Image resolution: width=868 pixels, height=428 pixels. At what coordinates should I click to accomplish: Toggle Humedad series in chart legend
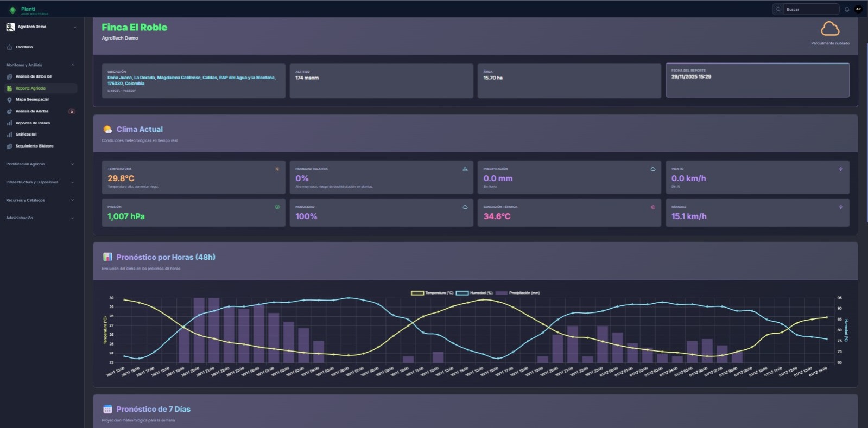474,293
